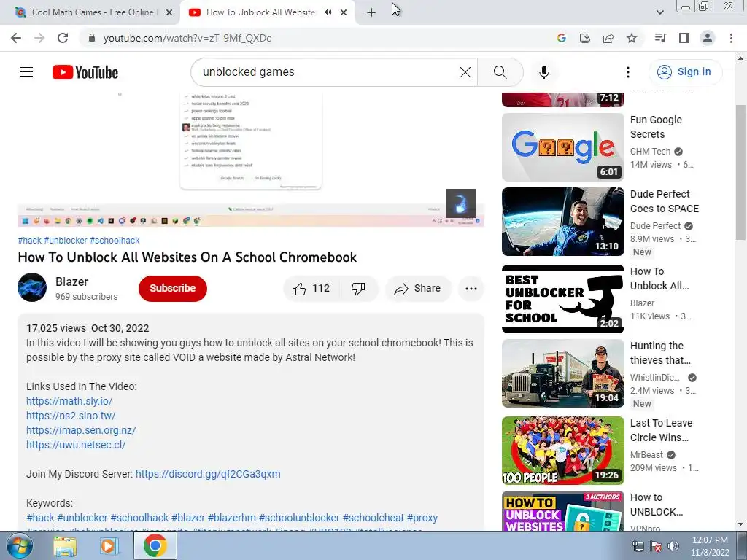Click the address bar URL

coord(187,38)
